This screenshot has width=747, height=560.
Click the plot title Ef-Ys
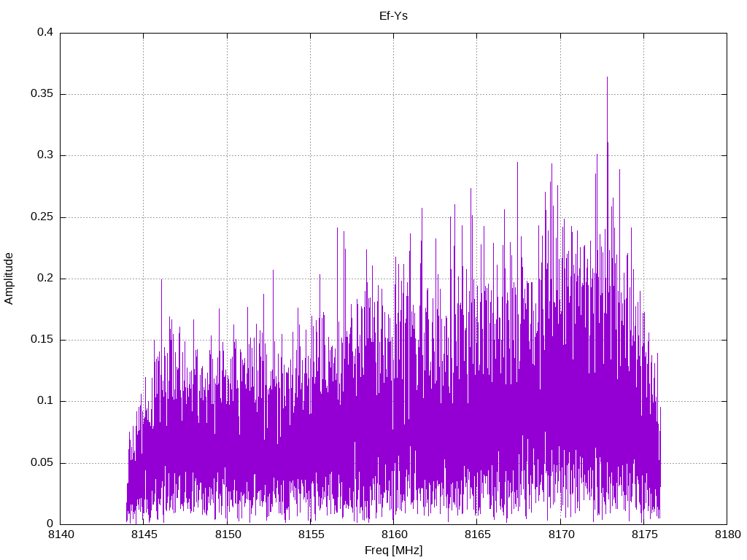tap(393, 16)
